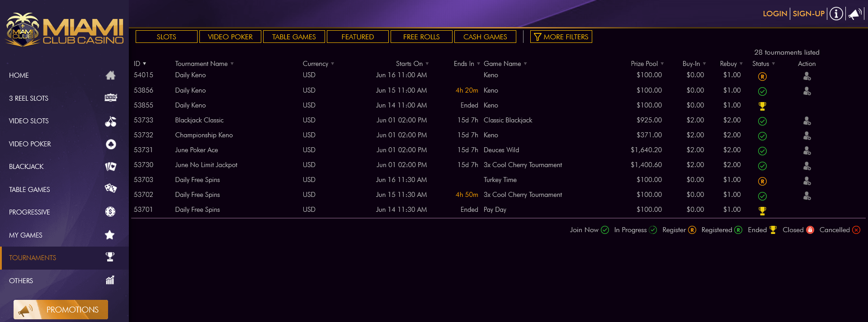The height and width of the screenshot is (322, 868).
Task: Click action player icon for tournament 54015
Action: tap(807, 76)
